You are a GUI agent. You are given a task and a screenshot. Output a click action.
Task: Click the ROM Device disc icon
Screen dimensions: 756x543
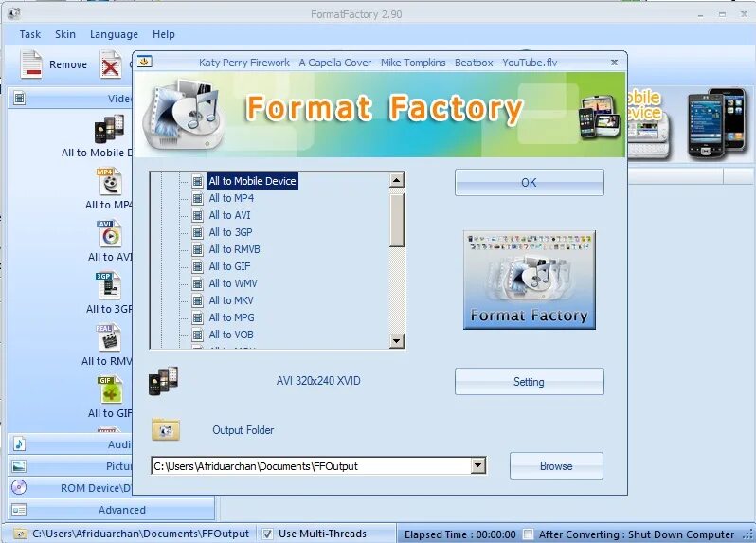pyautogui.click(x=19, y=487)
